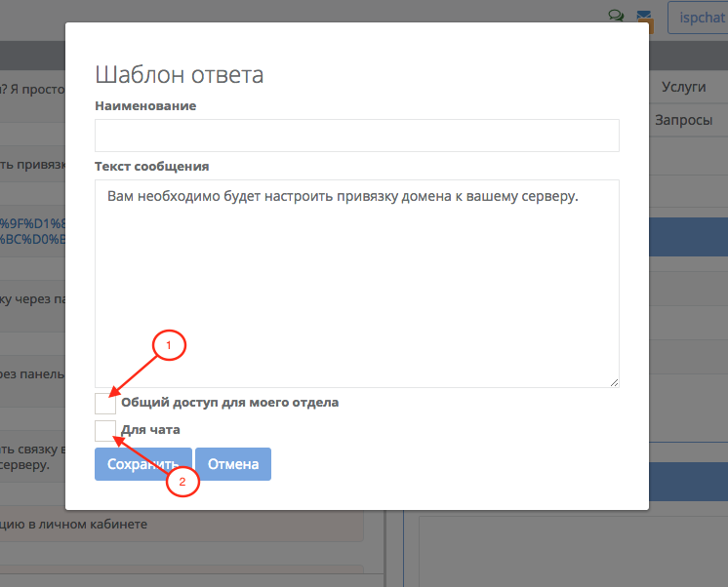Screen dimensions: 728x587
Task: Toggle the Для чата checkbox
Action: (105, 431)
